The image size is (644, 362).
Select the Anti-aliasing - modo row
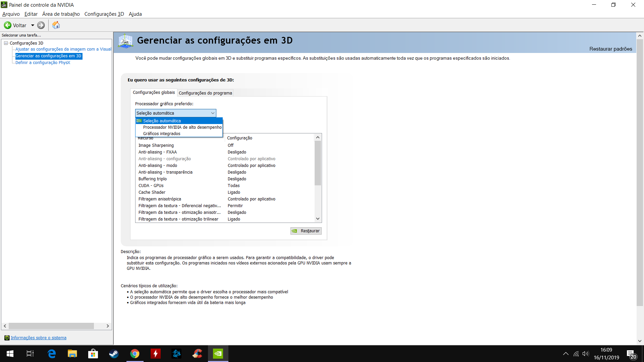225,166
